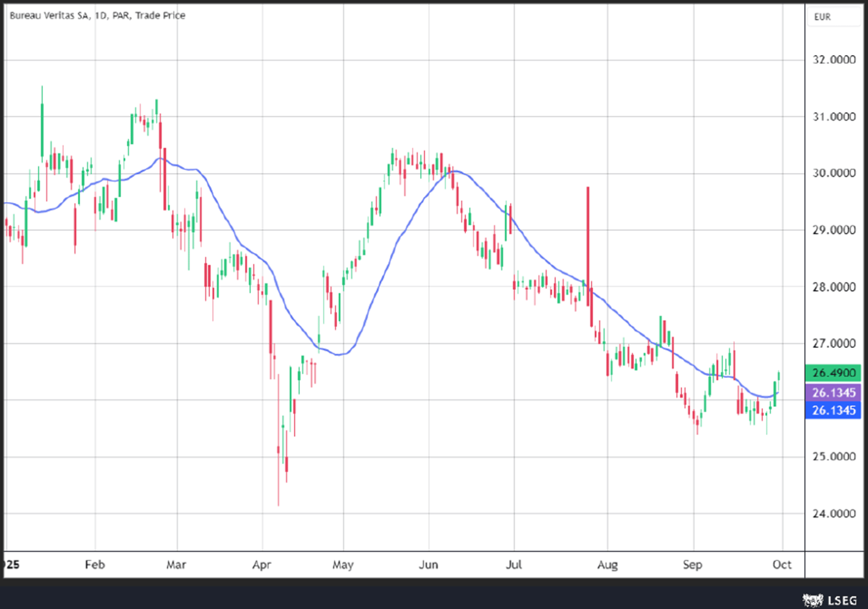Click the Bureau Veritas SA chart title

click(98, 16)
